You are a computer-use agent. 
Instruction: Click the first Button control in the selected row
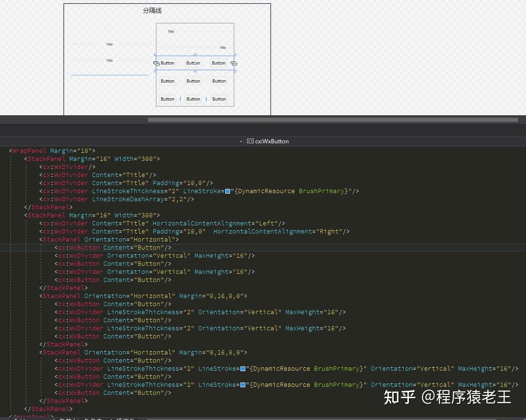coord(167,63)
